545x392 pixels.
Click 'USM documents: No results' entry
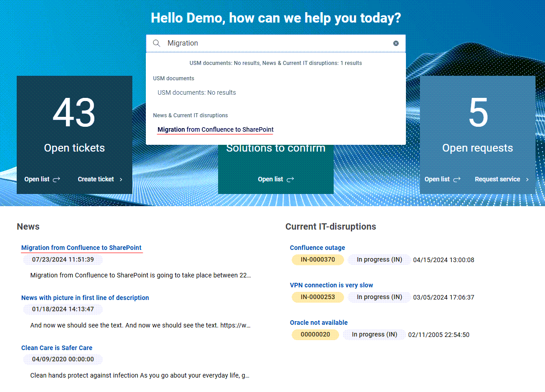[197, 92]
